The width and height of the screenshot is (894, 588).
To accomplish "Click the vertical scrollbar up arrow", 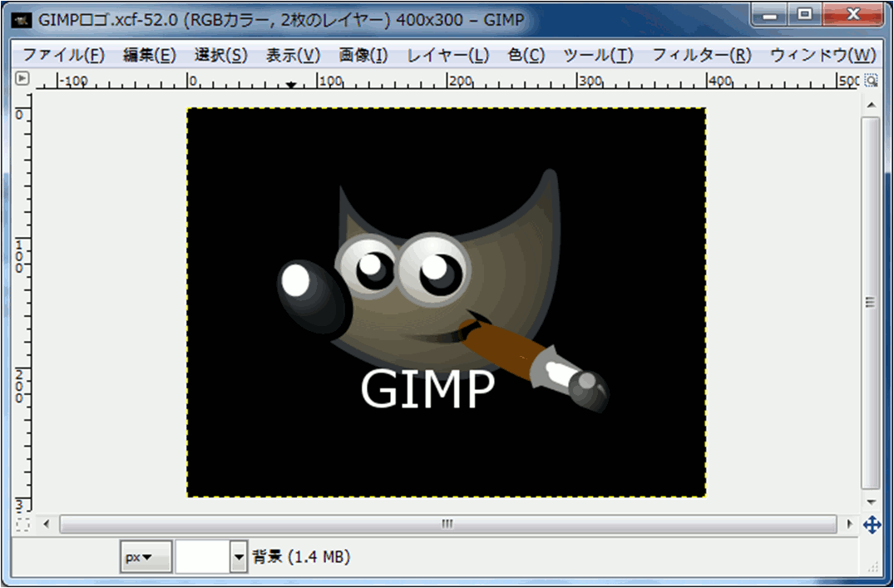I will click(871, 105).
